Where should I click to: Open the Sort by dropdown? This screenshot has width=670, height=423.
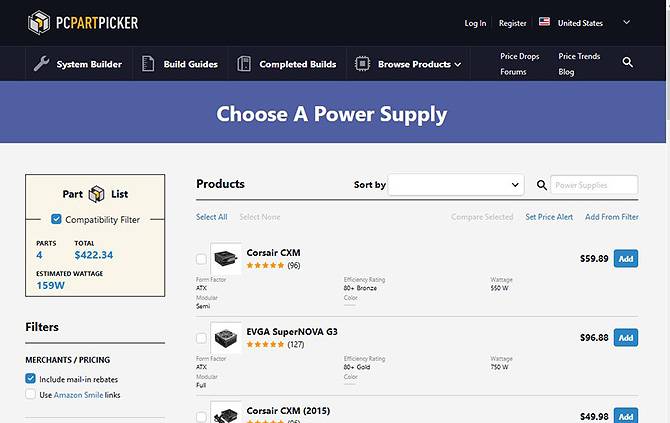(456, 185)
